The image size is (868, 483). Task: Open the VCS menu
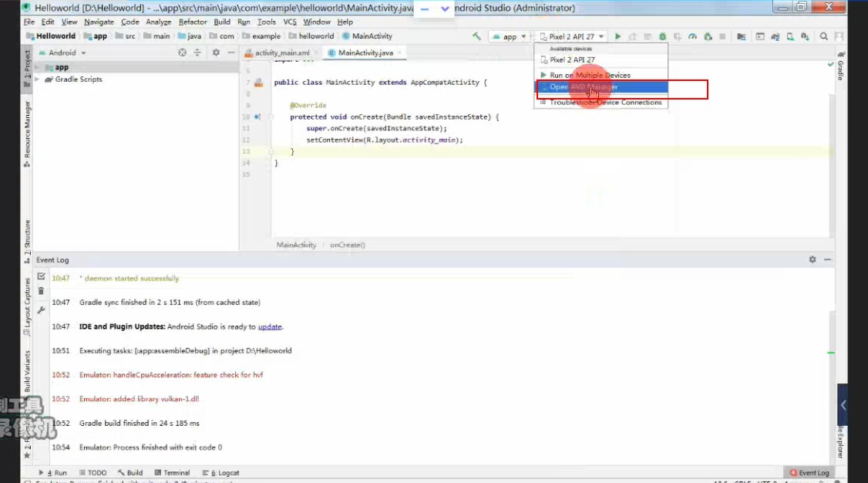click(290, 22)
